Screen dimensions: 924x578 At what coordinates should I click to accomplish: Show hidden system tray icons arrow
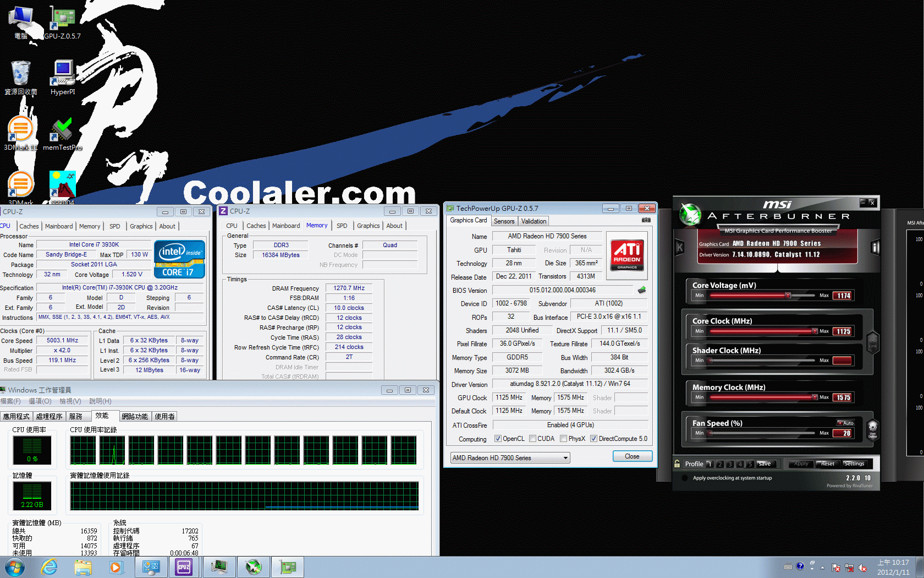pyautogui.click(x=823, y=567)
